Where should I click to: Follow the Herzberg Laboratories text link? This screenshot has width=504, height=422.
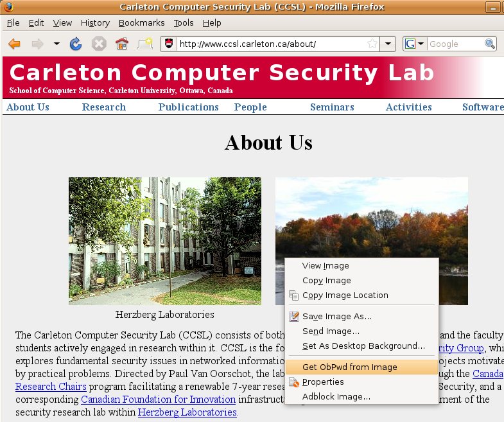187,412
